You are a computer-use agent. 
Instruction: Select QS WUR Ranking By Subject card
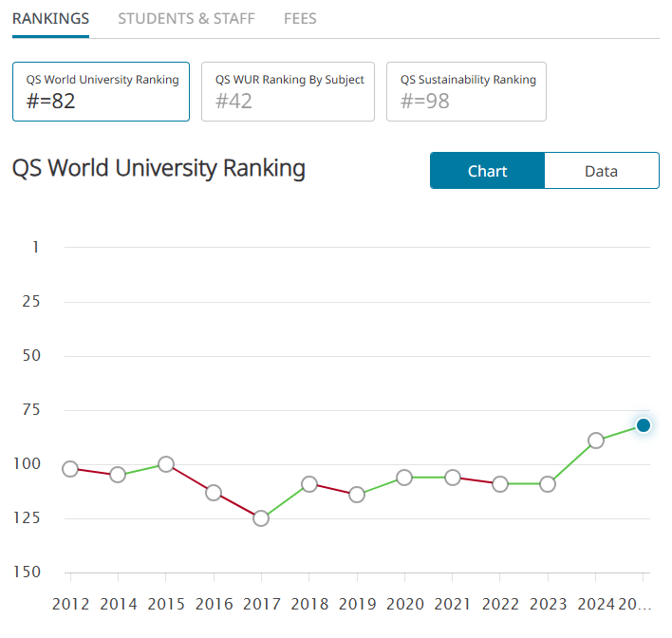click(288, 92)
